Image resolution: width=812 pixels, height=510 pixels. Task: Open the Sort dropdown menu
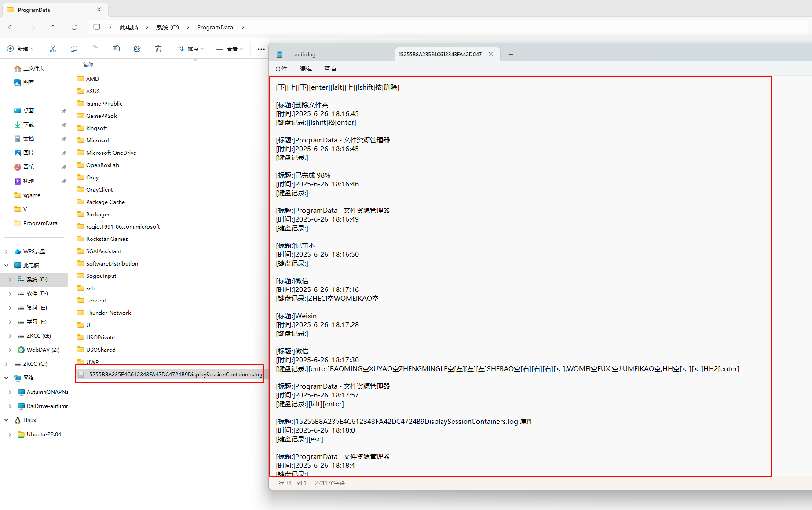point(190,49)
